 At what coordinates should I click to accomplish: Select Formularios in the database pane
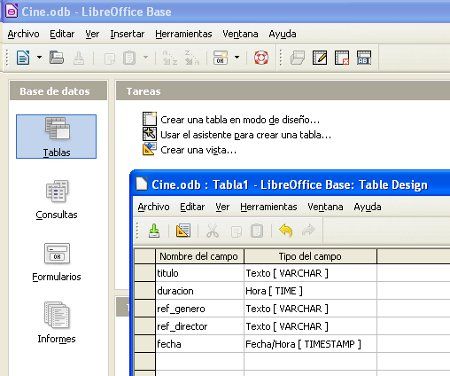[x=57, y=262]
